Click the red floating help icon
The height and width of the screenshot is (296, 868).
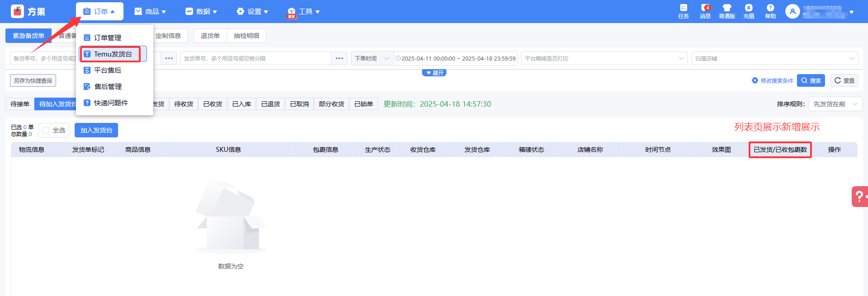(859, 197)
